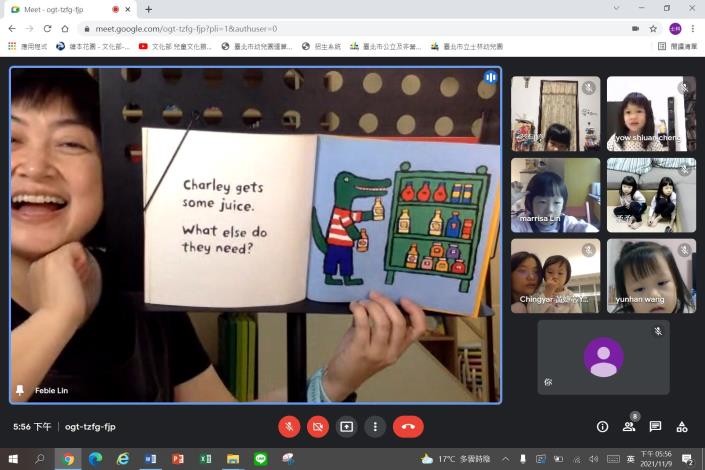Open the chat messages panel
The height and width of the screenshot is (470, 705).
pyautogui.click(x=655, y=426)
